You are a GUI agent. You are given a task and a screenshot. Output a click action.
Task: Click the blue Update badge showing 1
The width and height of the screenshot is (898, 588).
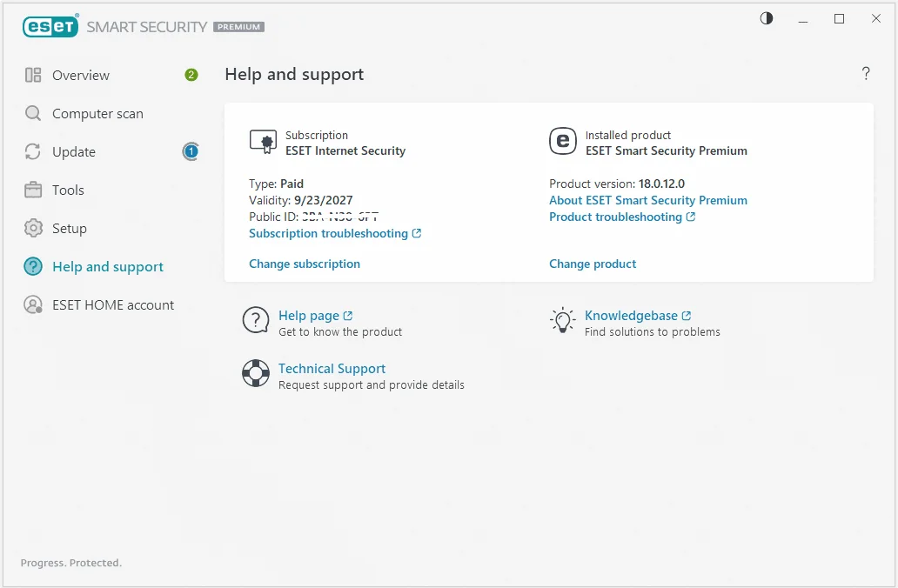click(x=191, y=151)
